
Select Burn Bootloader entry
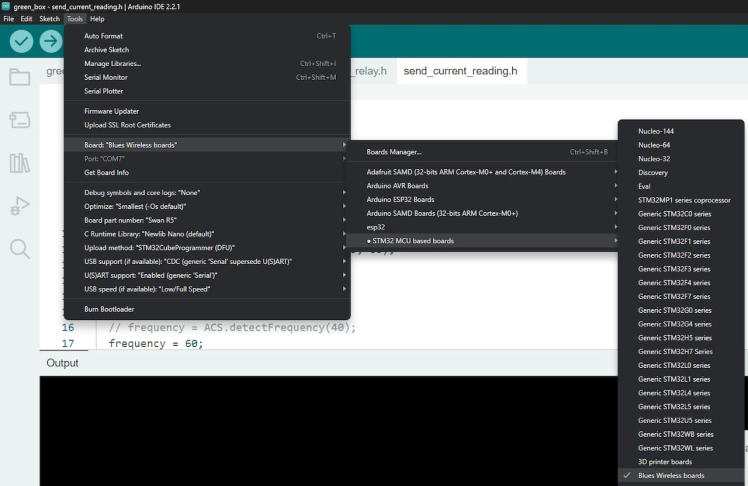(x=207, y=309)
